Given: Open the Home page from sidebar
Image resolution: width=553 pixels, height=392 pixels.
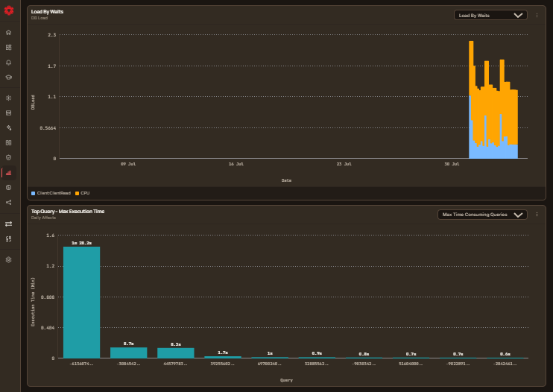Looking at the screenshot, I should (x=9, y=33).
